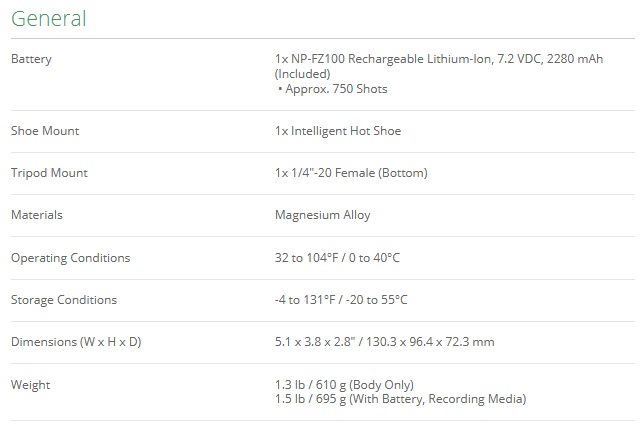Select the Tripod Mount label
The image size is (640, 433).
coord(49,173)
